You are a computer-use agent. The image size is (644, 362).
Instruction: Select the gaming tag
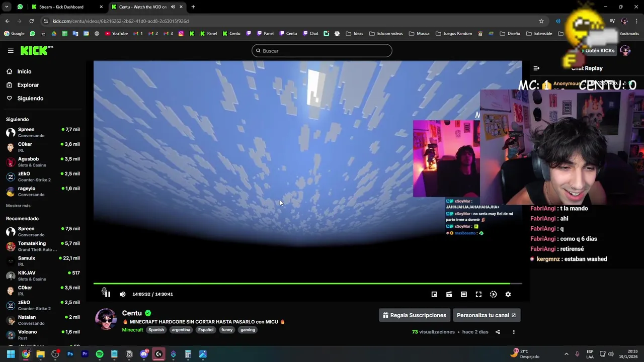248,330
